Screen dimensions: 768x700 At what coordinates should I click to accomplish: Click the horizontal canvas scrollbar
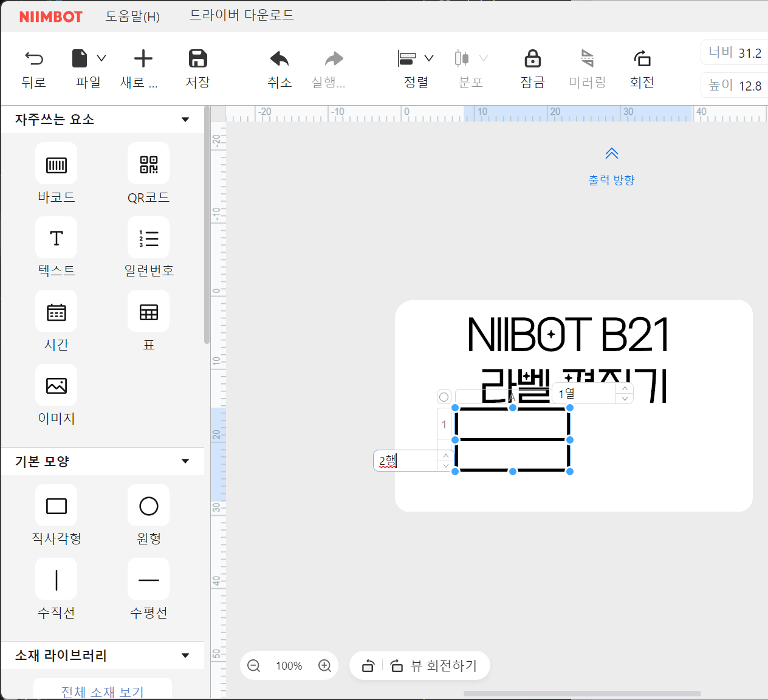tap(582, 693)
